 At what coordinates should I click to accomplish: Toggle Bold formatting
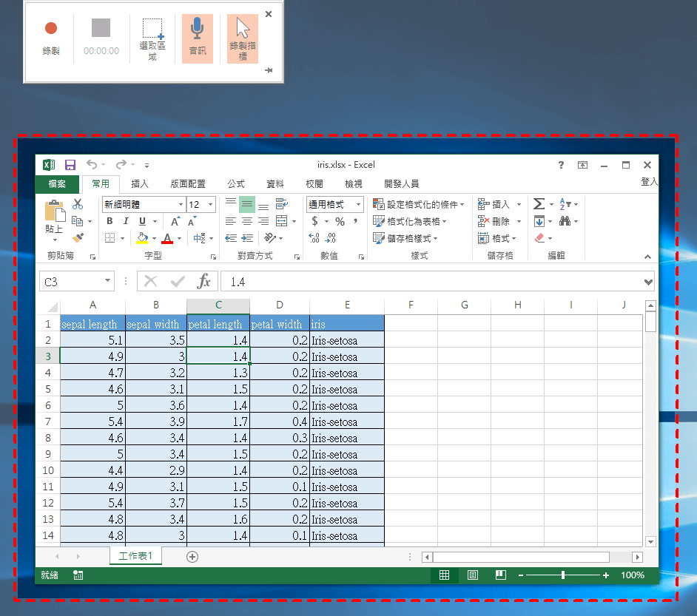(110, 221)
